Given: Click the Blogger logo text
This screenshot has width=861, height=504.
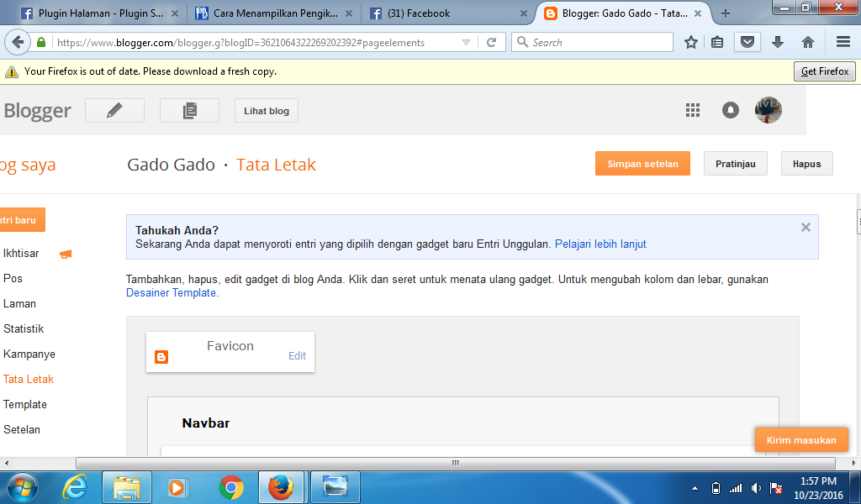Looking at the screenshot, I should tap(37, 111).
